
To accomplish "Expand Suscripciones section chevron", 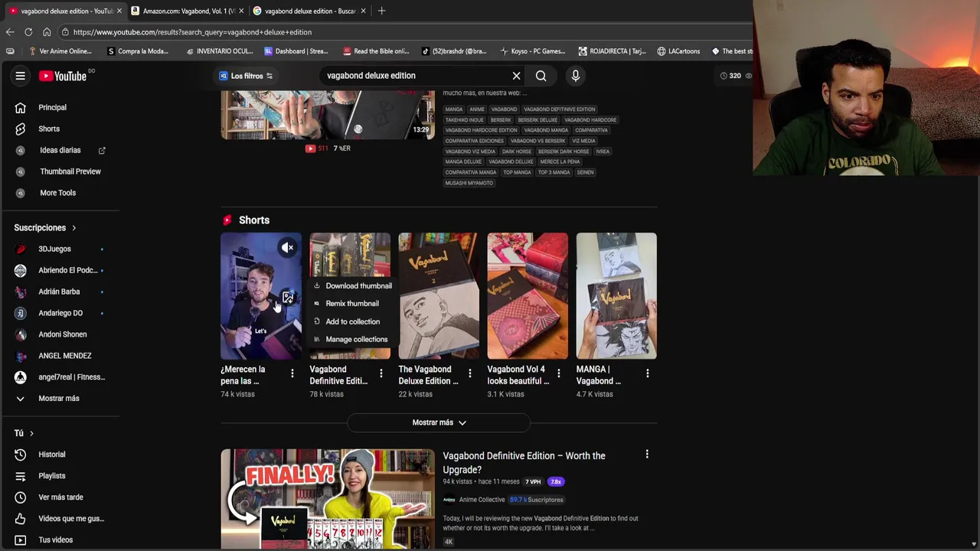I will point(74,228).
